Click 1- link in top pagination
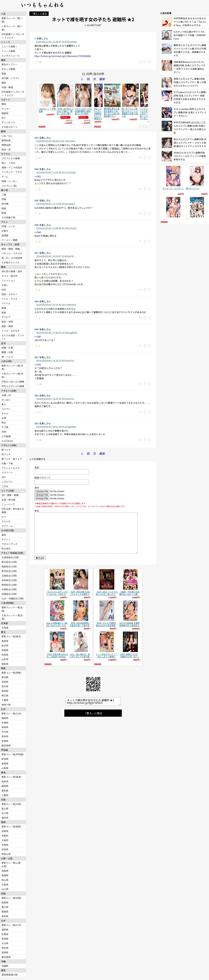Screen dimensions: 209x980 click(82, 79)
